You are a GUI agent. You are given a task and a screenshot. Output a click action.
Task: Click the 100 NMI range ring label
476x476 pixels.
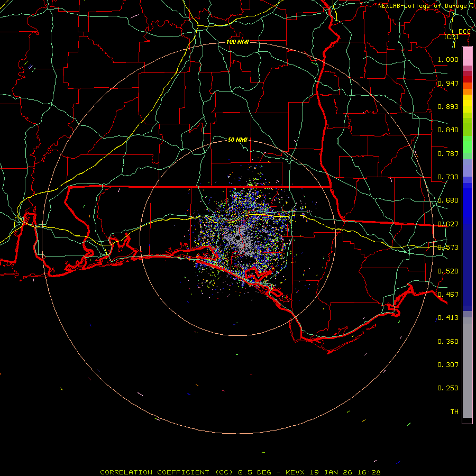click(x=237, y=42)
